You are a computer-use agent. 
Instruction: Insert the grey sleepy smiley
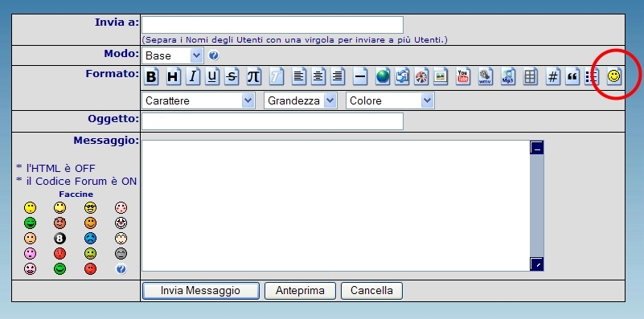pos(121,254)
